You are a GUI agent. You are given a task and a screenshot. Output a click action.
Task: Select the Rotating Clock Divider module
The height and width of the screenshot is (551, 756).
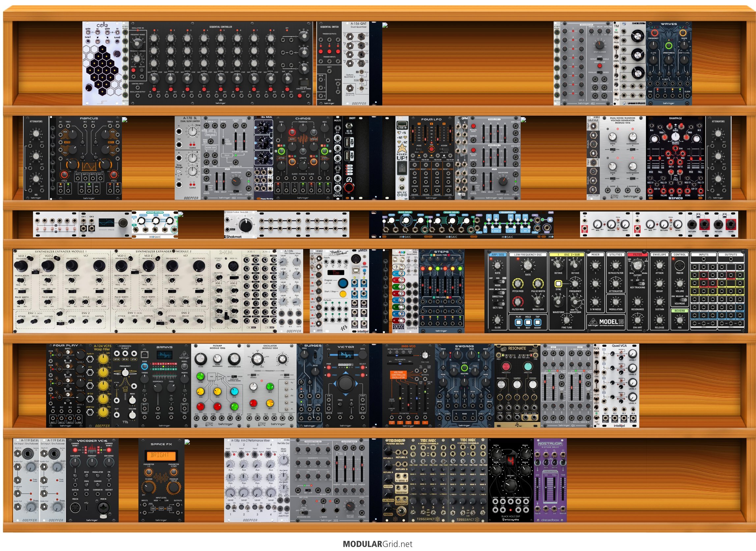tap(399, 291)
